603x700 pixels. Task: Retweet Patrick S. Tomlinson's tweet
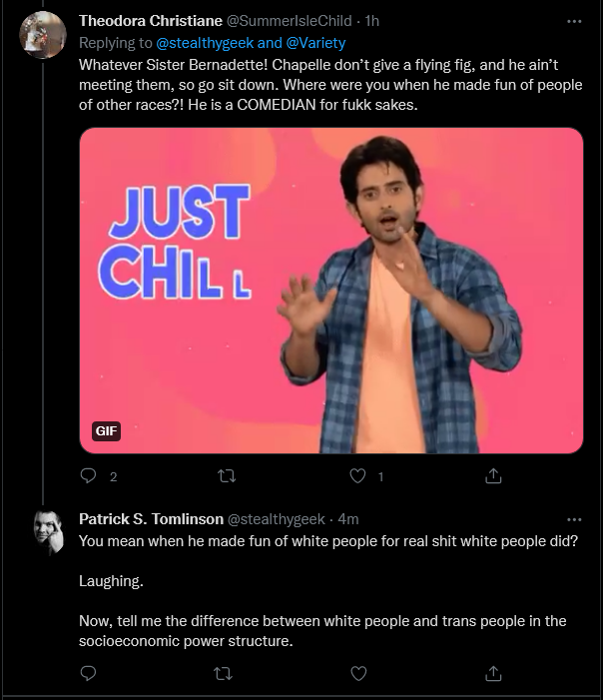(223, 673)
